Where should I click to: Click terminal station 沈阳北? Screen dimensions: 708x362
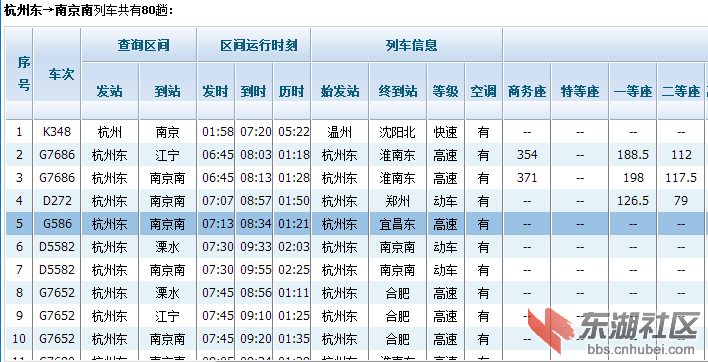(397, 132)
